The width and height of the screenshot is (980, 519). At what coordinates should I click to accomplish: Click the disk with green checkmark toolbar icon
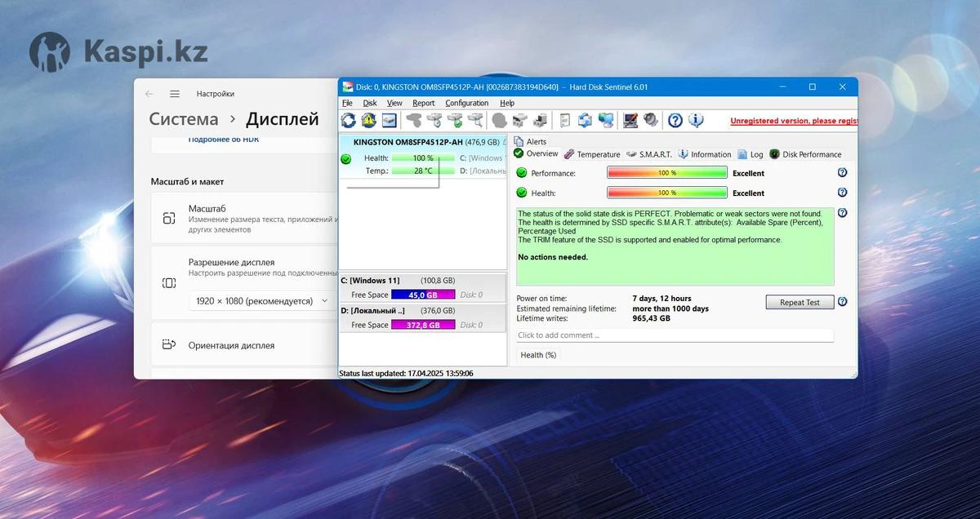click(456, 121)
